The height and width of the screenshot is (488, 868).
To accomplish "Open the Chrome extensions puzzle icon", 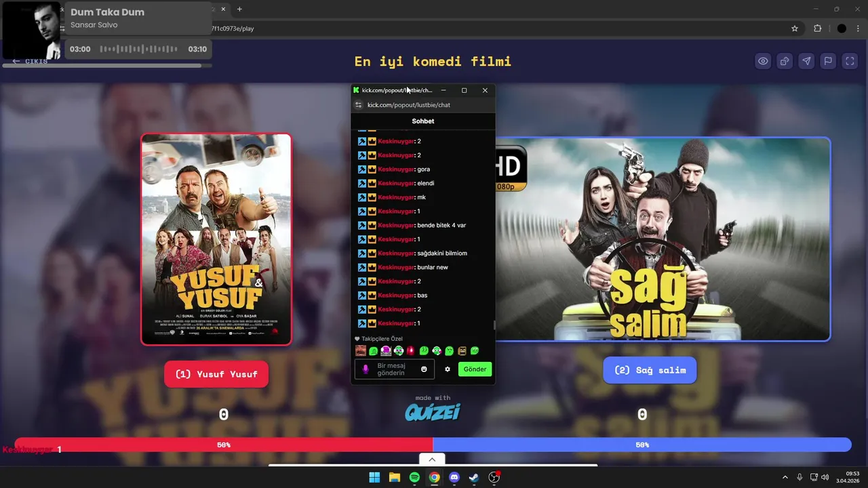I will 817,28.
